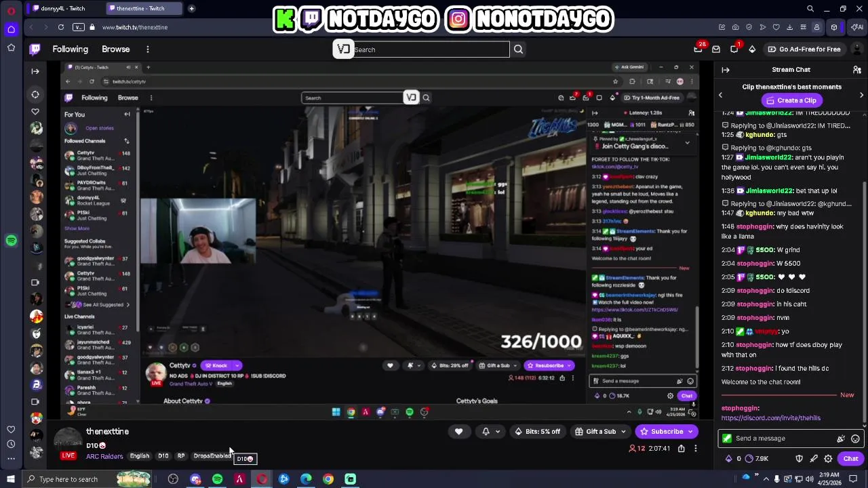
Task: Open the Following page
Action: [71, 49]
